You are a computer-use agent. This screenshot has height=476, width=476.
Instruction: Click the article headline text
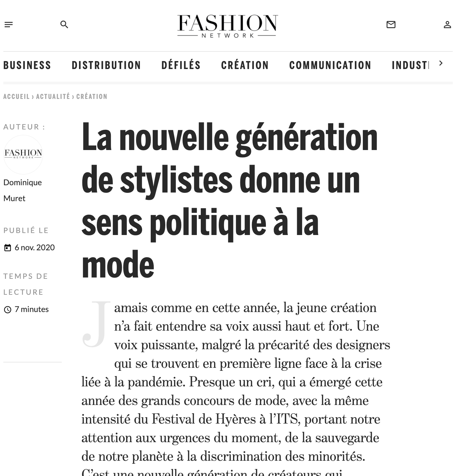[x=229, y=201]
